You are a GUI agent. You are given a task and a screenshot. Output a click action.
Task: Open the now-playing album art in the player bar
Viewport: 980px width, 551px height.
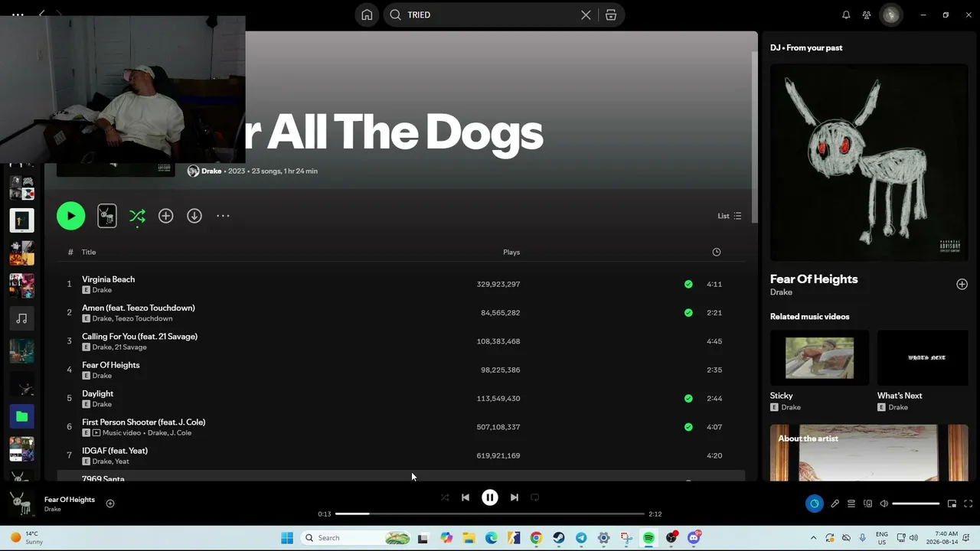[22, 504]
